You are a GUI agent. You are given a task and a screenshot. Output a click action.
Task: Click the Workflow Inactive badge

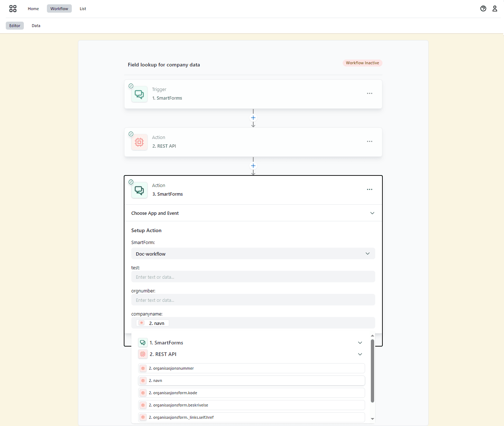click(362, 63)
